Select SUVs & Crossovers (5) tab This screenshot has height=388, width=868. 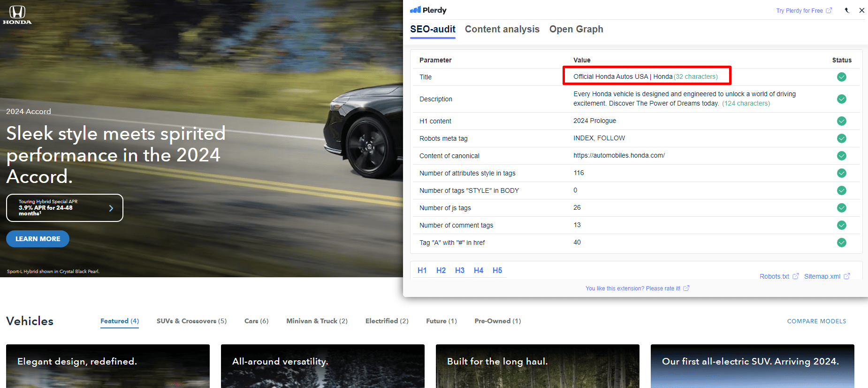pos(191,321)
